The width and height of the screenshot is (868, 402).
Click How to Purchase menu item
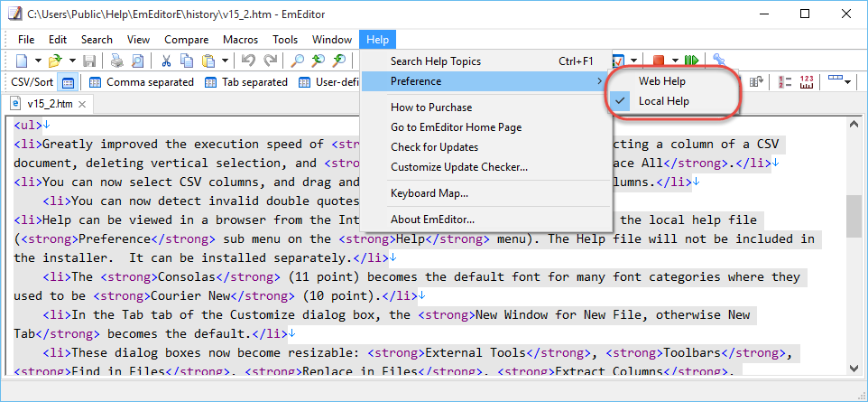[486, 108]
